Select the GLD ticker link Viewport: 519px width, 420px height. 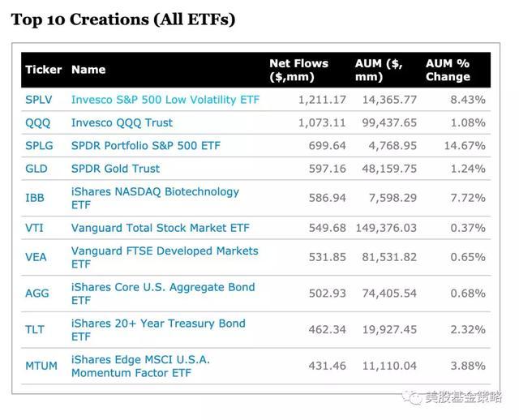coord(36,169)
